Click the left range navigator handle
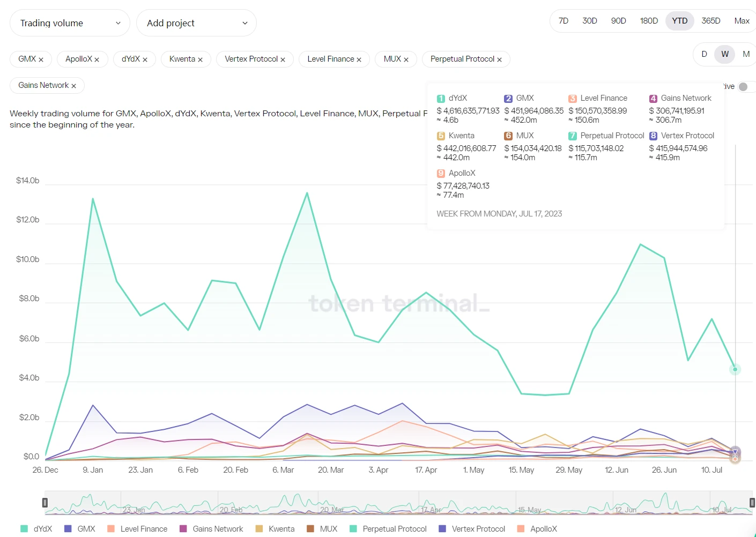This screenshot has width=756, height=537. point(45,503)
